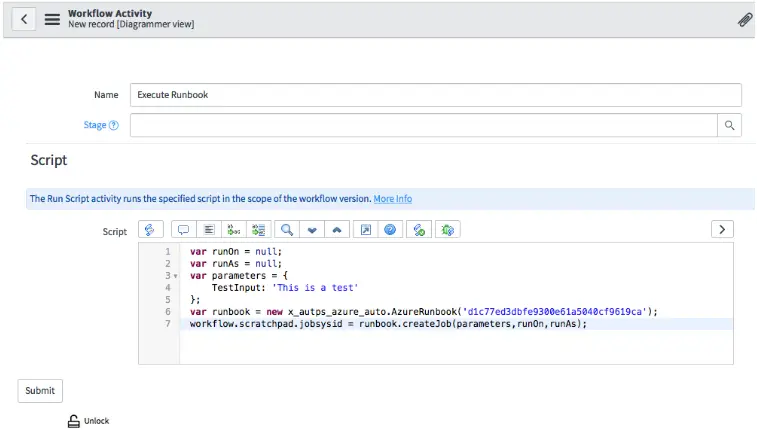Image resolution: width=757 pixels, height=433 pixels.
Task: Click the Unlock padlock toggle
Action: click(74, 421)
